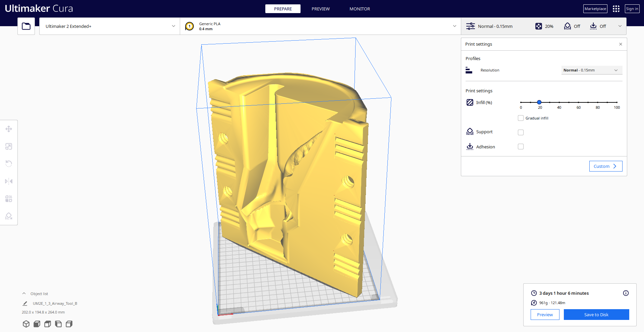The height and width of the screenshot is (332, 644).
Task: Enable the Adhesion checkbox
Action: pyautogui.click(x=521, y=147)
